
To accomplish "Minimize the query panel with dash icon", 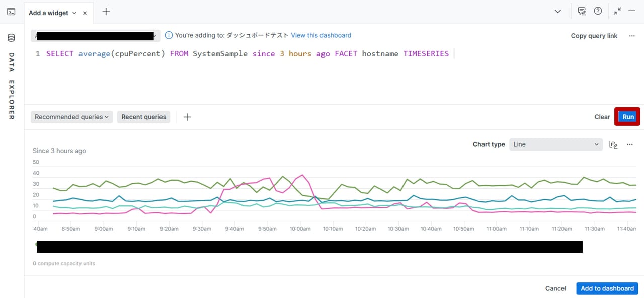I will [632, 11].
